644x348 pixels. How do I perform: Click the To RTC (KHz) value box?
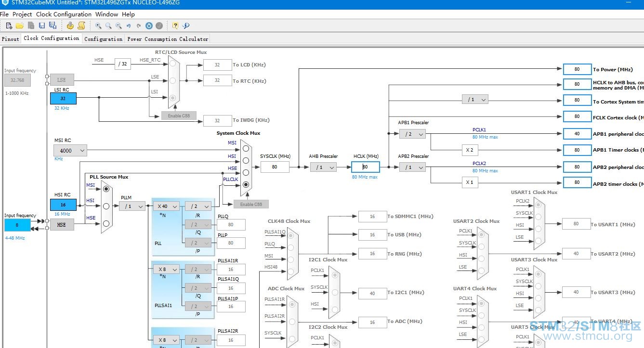click(217, 80)
